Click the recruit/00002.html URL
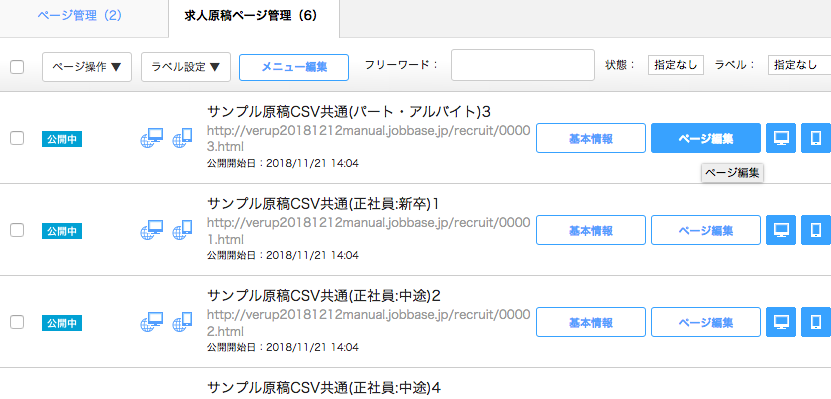 pyautogui.click(x=368, y=323)
